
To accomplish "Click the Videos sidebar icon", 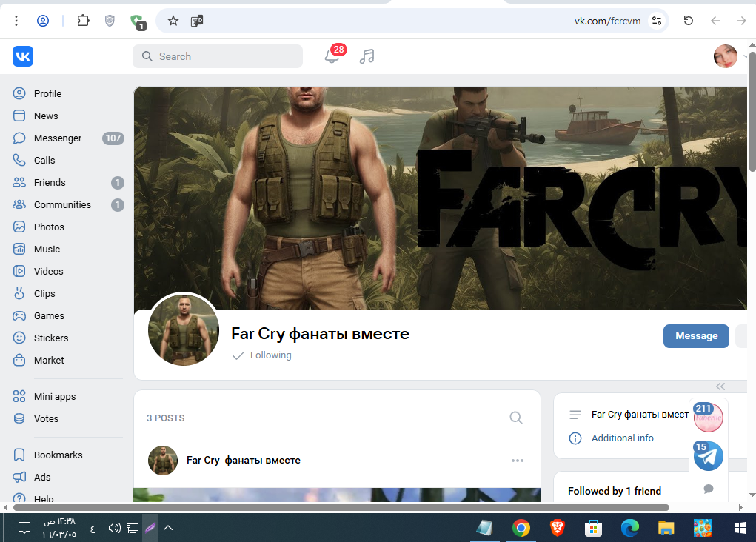I will (x=19, y=271).
